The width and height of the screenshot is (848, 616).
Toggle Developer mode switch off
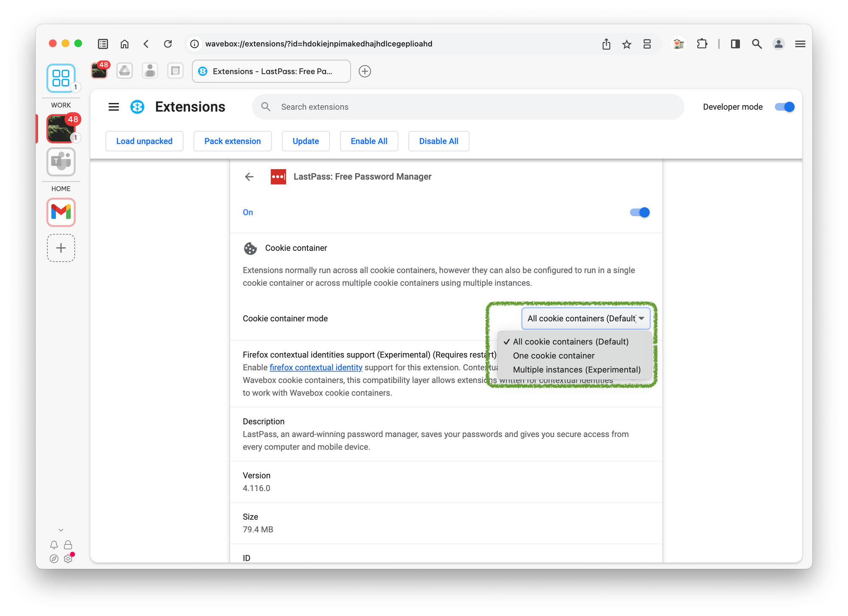tap(784, 106)
